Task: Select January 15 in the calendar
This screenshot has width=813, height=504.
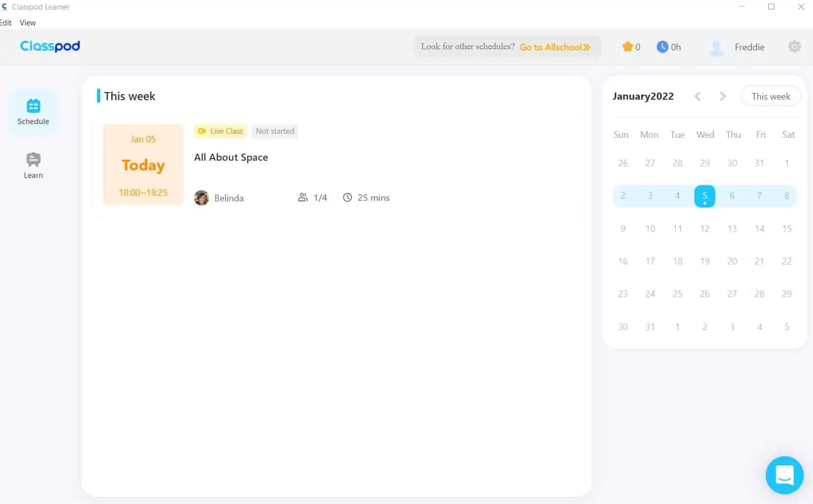Action: point(787,229)
